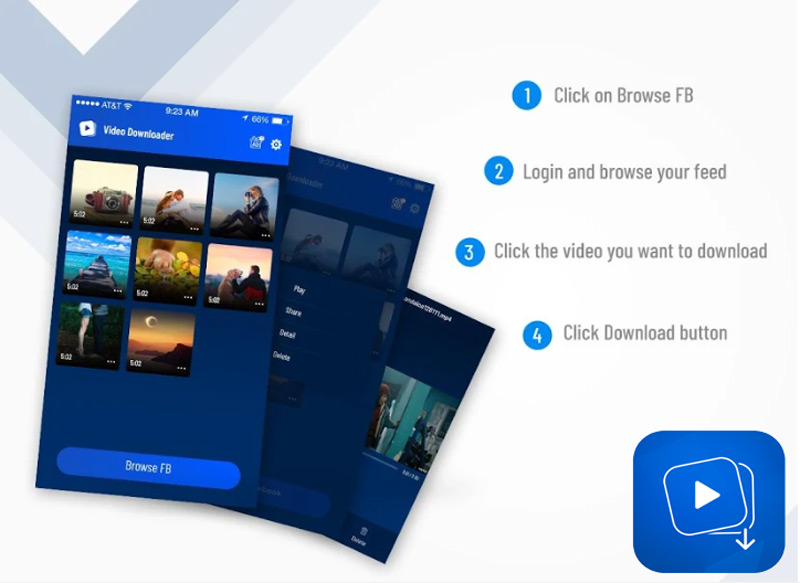Tap the dimmed gear icon on middle phone

pyautogui.click(x=415, y=208)
